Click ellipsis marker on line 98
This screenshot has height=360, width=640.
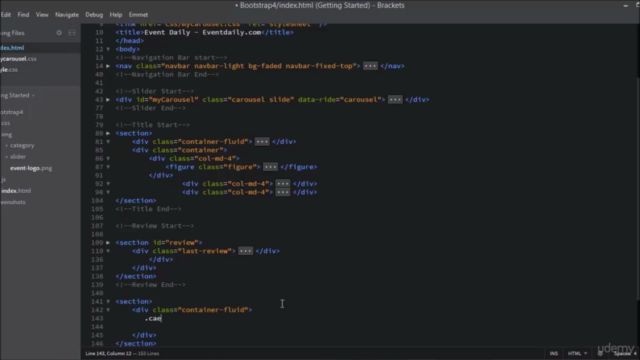(x=283, y=192)
